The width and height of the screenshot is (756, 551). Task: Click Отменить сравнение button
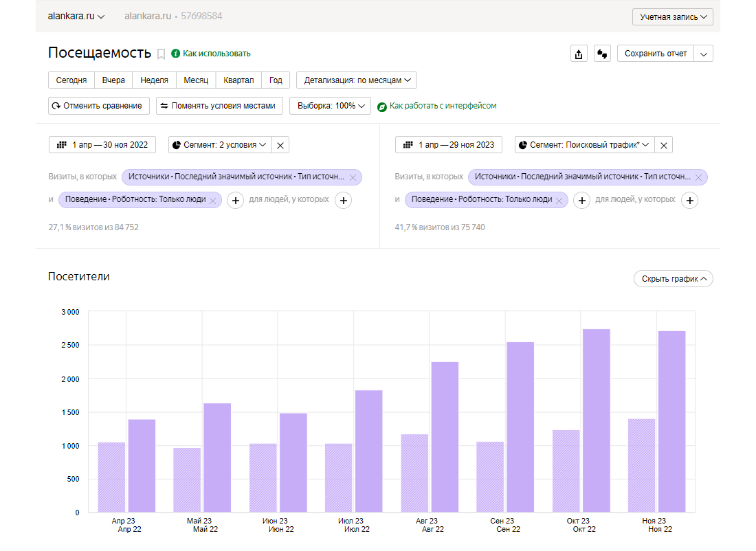(99, 106)
